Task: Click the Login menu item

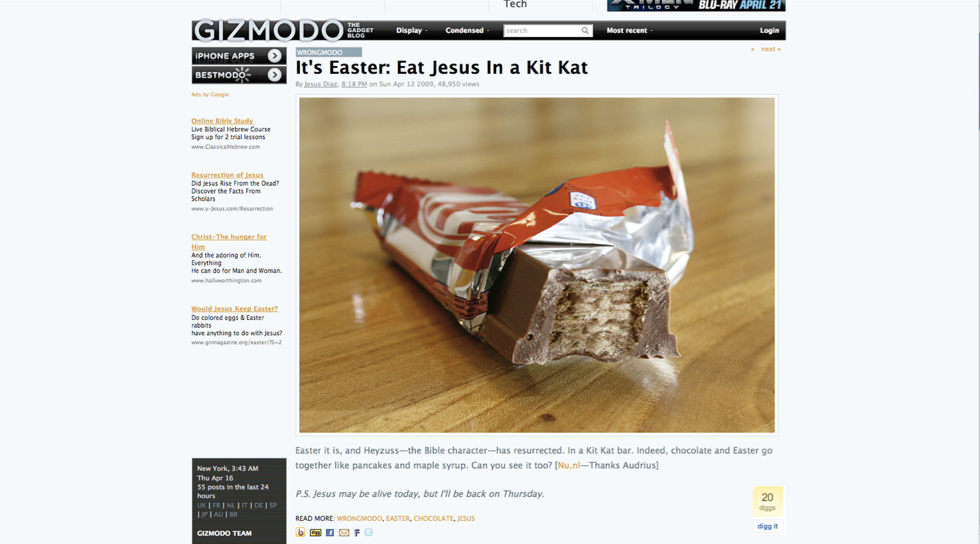Action: tap(769, 31)
